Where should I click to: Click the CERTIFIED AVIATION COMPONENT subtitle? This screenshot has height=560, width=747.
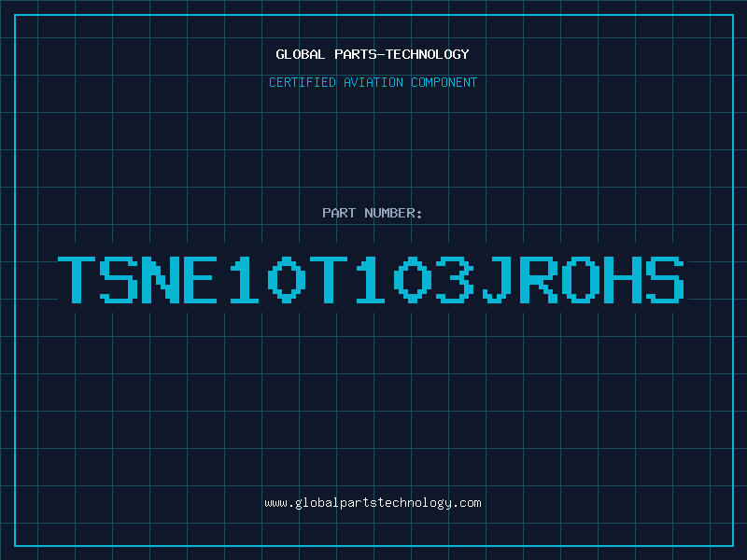(x=373, y=82)
